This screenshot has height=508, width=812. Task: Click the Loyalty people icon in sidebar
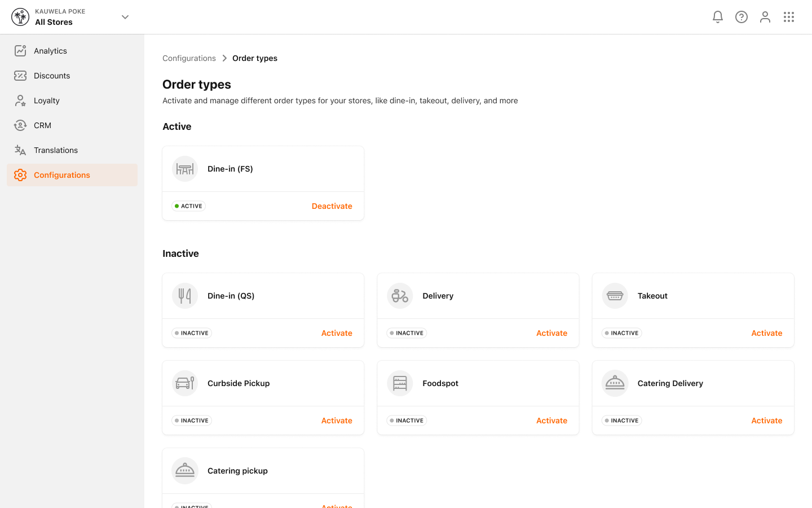[x=20, y=100]
